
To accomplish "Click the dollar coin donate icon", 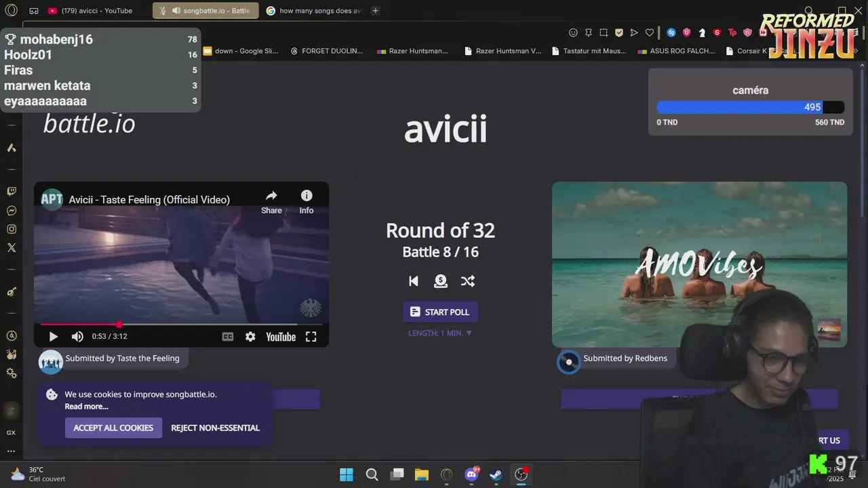I will click(441, 281).
